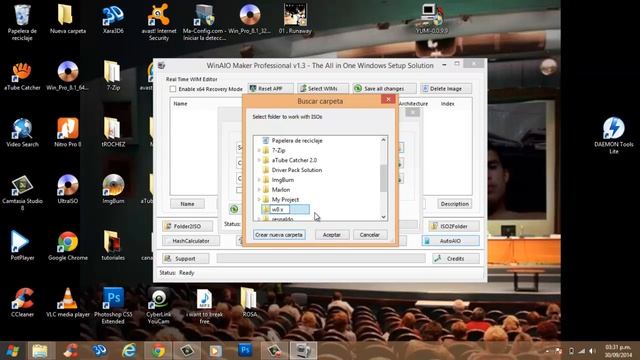Launch Photoshop CS5 Extended desktop shortcut
This screenshot has height=360, width=640.
pos(113,306)
